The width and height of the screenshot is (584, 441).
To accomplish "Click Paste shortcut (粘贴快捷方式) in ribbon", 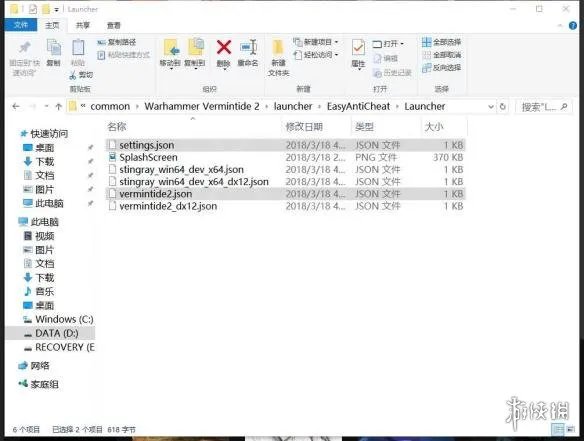I will pos(124,55).
